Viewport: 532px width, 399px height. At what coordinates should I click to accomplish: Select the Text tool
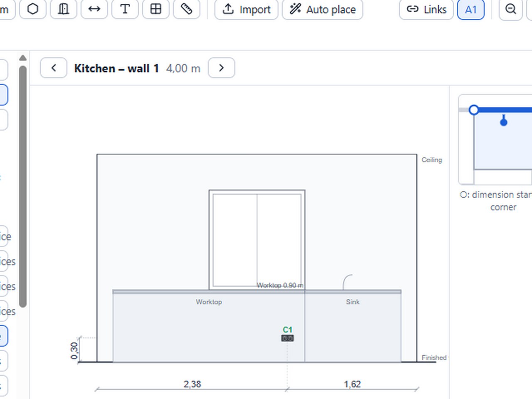click(x=125, y=9)
